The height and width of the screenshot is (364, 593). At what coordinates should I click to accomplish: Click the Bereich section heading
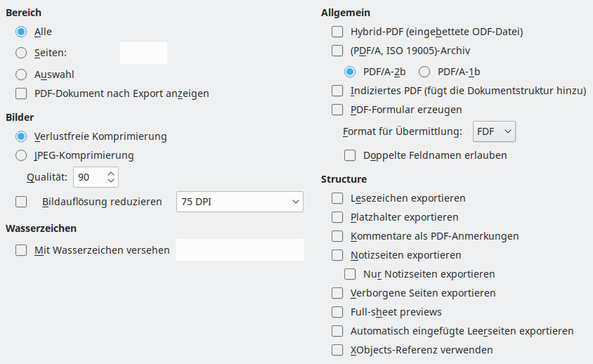pyautogui.click(x=23, y=13)
